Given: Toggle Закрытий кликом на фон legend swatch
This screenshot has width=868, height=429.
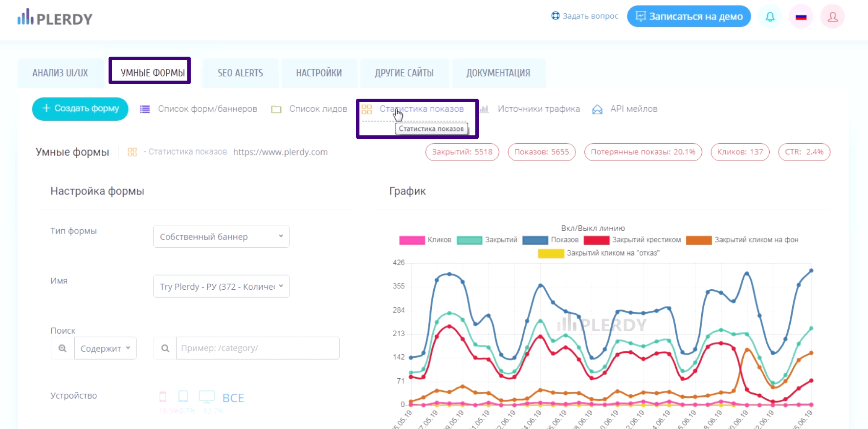Looking at the screenshot, I should 699,240.
